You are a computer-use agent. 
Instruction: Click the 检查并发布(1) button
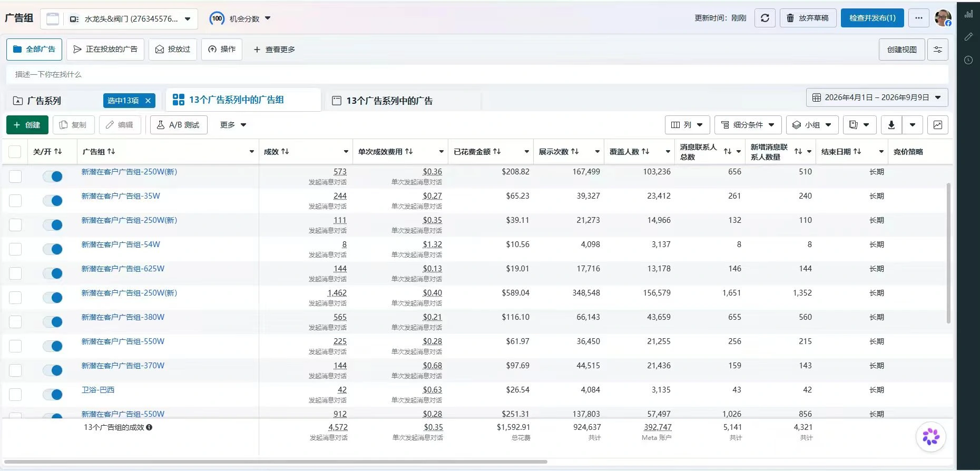[x=872, y=18]
